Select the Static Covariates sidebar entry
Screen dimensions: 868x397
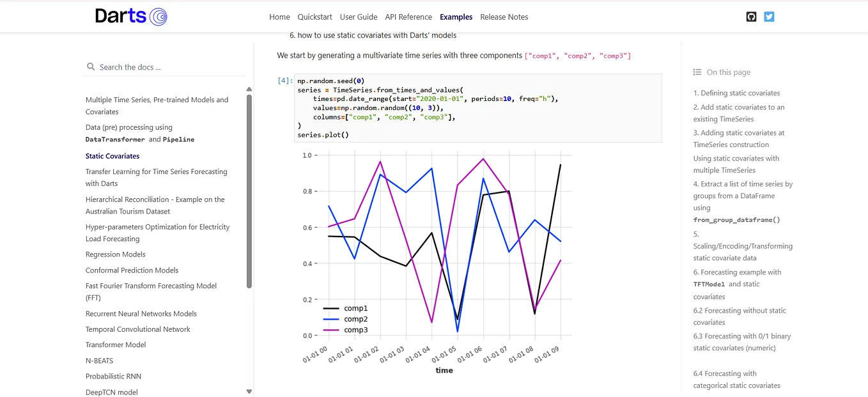pos(112,155)
